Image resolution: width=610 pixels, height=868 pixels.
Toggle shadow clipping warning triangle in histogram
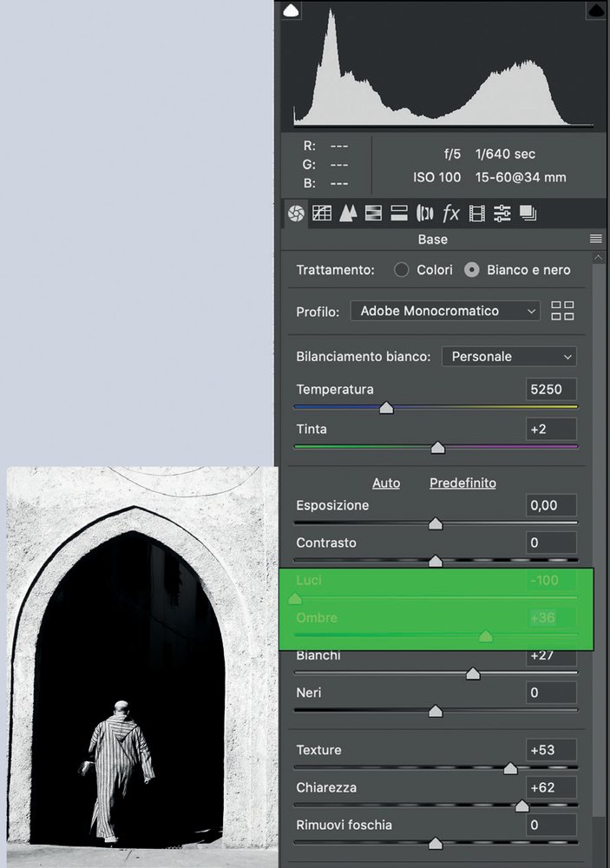[291, 10]
